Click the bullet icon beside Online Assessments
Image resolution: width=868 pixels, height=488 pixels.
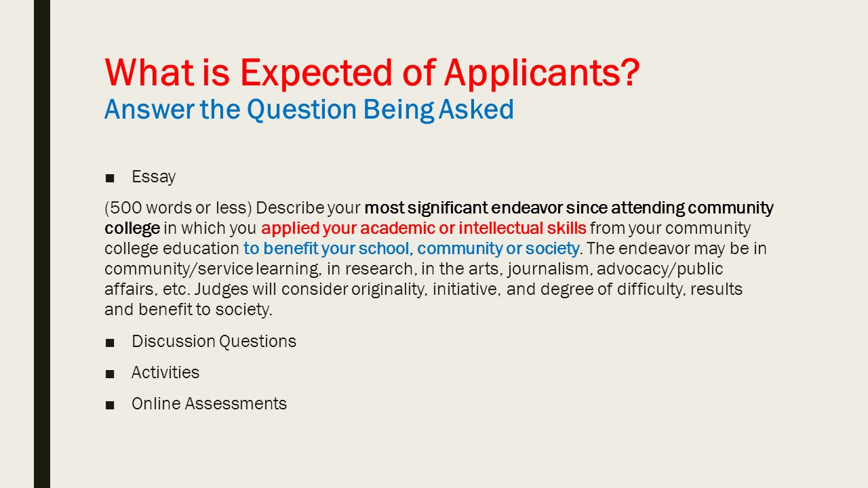[x=110, y=404]
